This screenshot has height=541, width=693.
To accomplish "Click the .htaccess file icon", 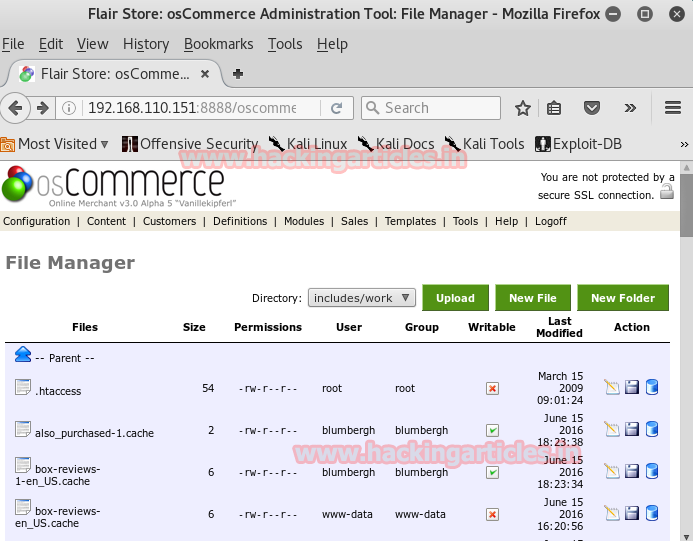I will point(23,387).
